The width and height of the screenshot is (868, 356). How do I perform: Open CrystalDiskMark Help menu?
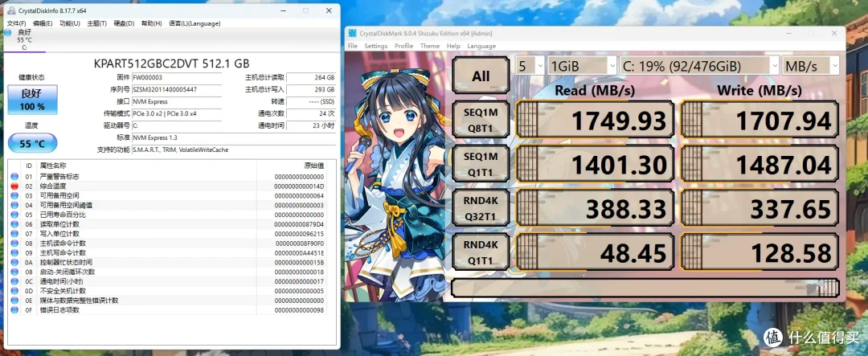point(453,46)
